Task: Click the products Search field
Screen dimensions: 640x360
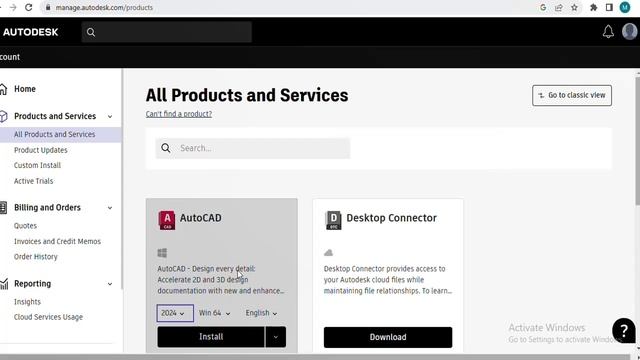Action: point(253,148)
